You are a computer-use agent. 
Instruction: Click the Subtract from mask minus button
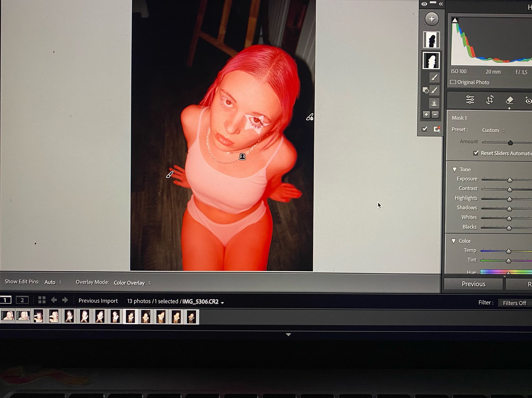pyautogui.click(x=435, y=115)
